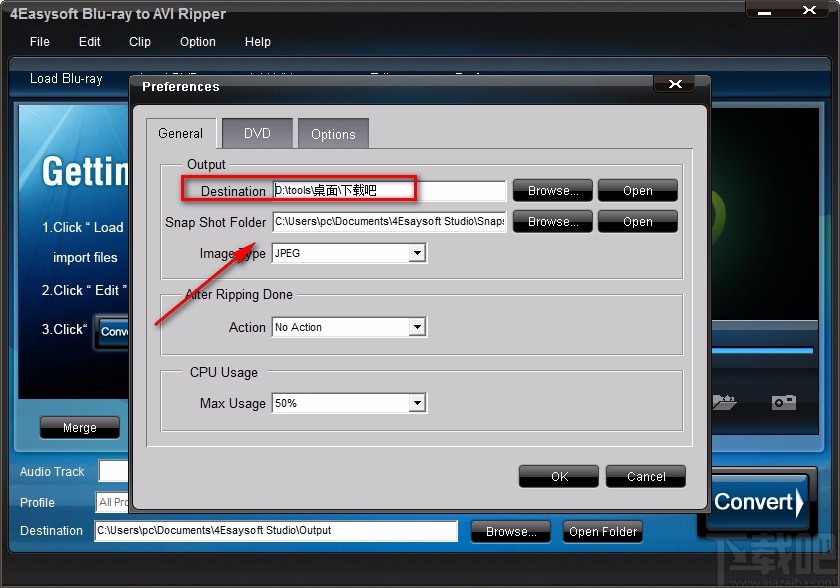
Task: Open the Snap Shot Folder
Action: 638,222
